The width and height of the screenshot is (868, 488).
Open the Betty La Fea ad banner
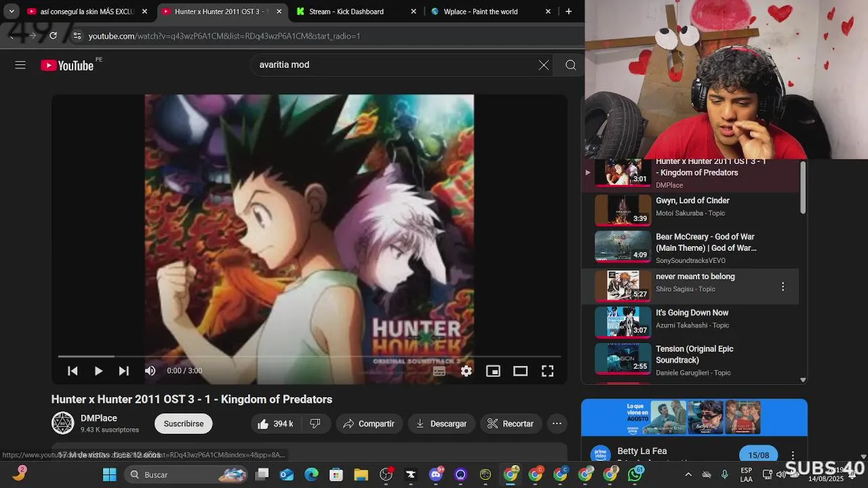click(x=694, y=418)
